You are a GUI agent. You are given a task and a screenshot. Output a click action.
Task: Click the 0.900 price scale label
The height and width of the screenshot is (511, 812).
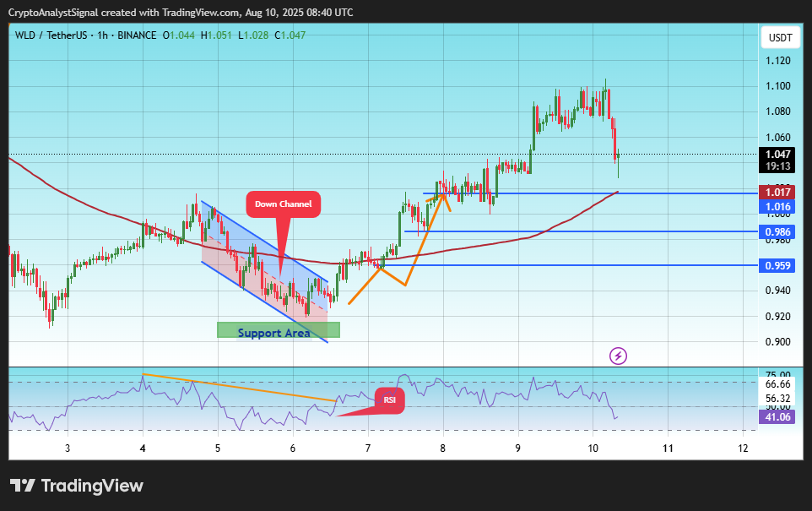[x=778, y=341]
